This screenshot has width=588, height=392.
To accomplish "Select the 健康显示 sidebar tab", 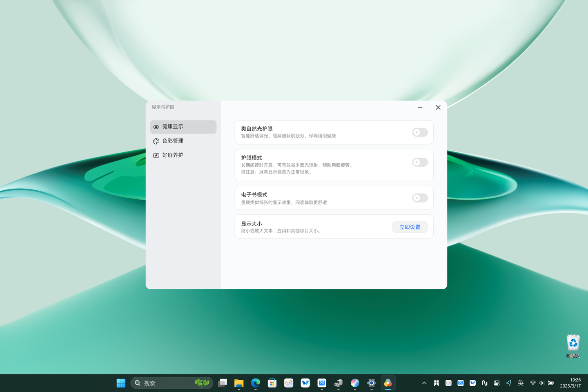I will coord(183,127).
